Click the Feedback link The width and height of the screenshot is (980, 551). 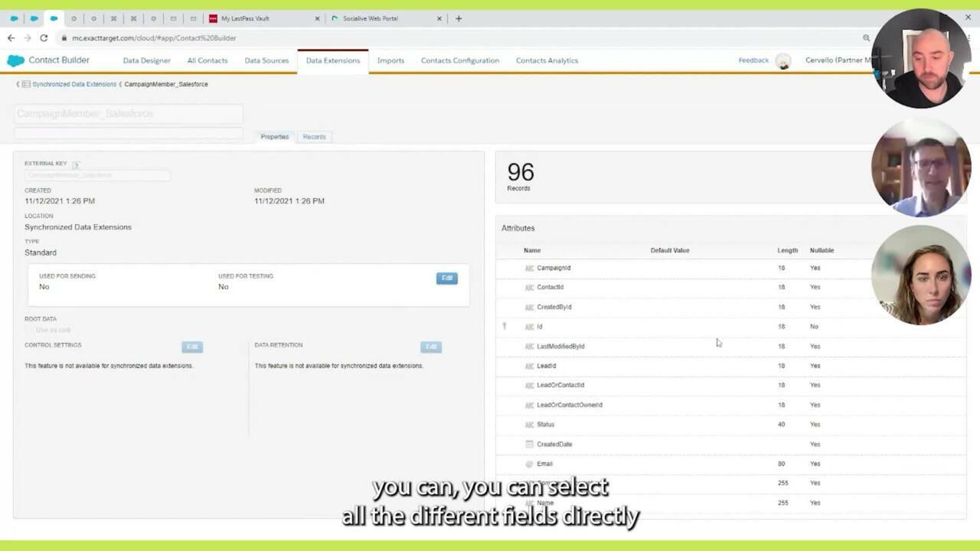point(753,60)
